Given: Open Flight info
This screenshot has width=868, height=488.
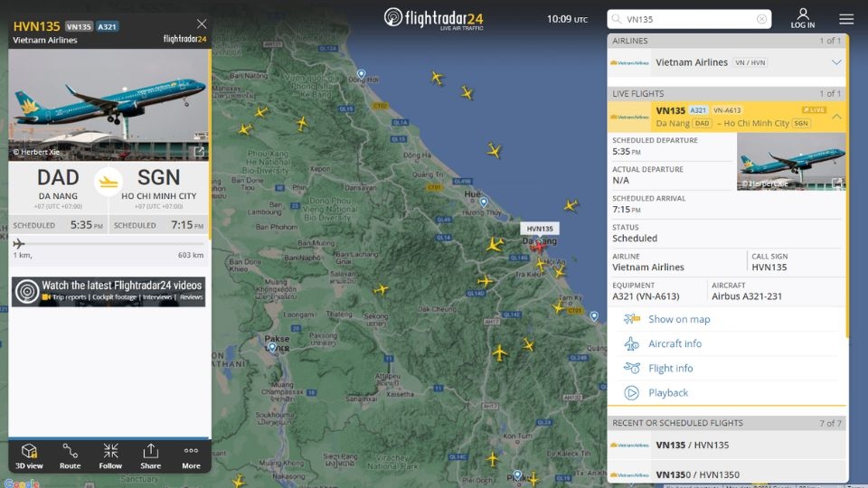Looking at the screenshot, I should click(x=670, y=368).
